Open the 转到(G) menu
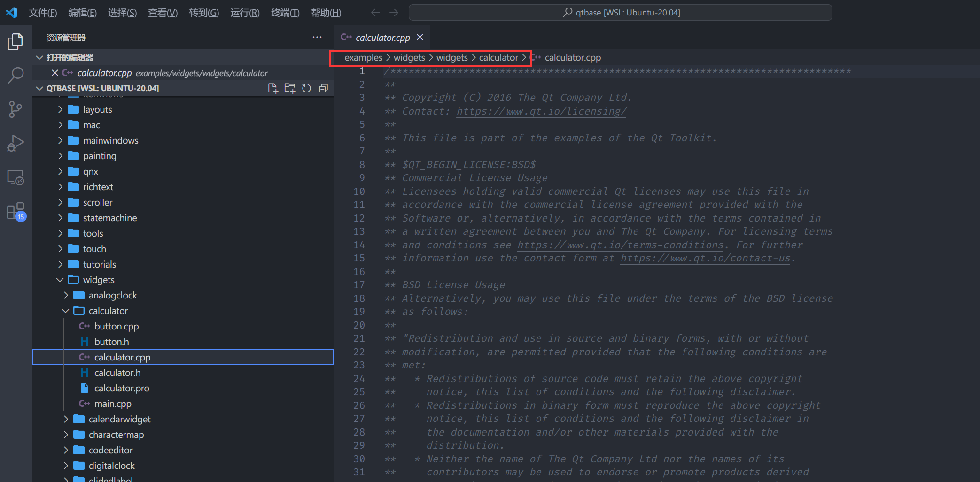The width and height of the screenshot is (980, 482). tap(204, 13)
